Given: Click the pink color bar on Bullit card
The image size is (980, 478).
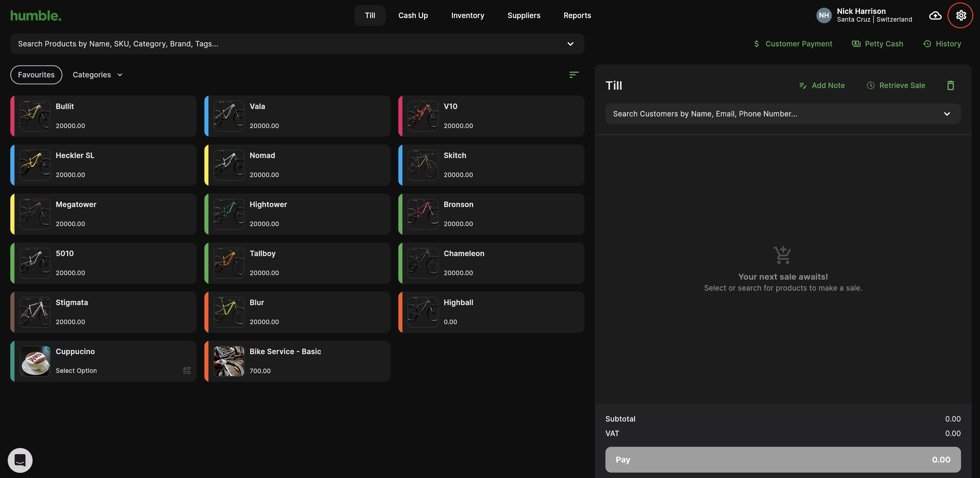Looking at the screenshot, I should tap(13, 116).
